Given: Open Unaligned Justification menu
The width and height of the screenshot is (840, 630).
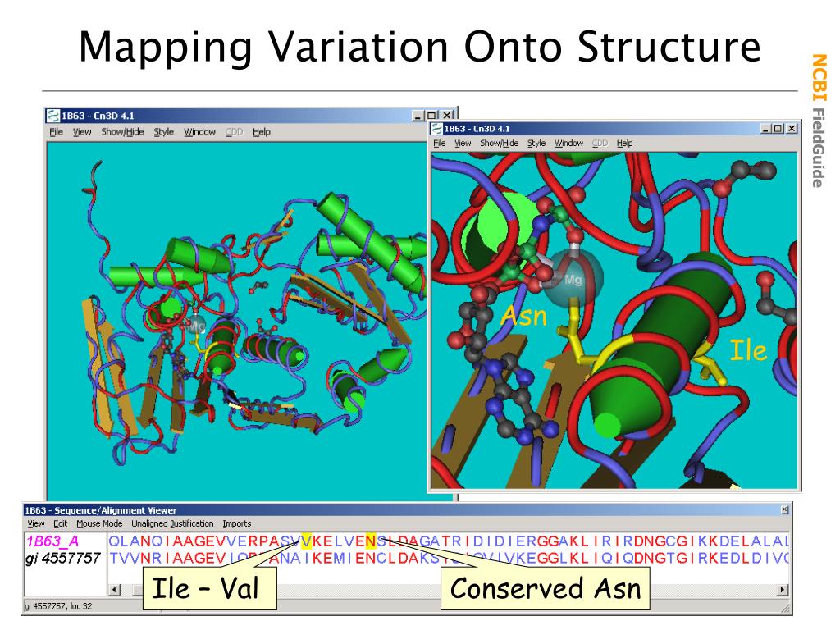Looking at the screenshot, I should pos(172,523).
